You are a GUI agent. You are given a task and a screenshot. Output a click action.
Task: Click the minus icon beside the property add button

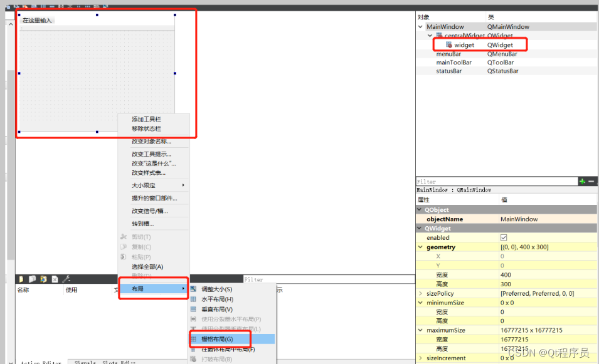[591, 181]
